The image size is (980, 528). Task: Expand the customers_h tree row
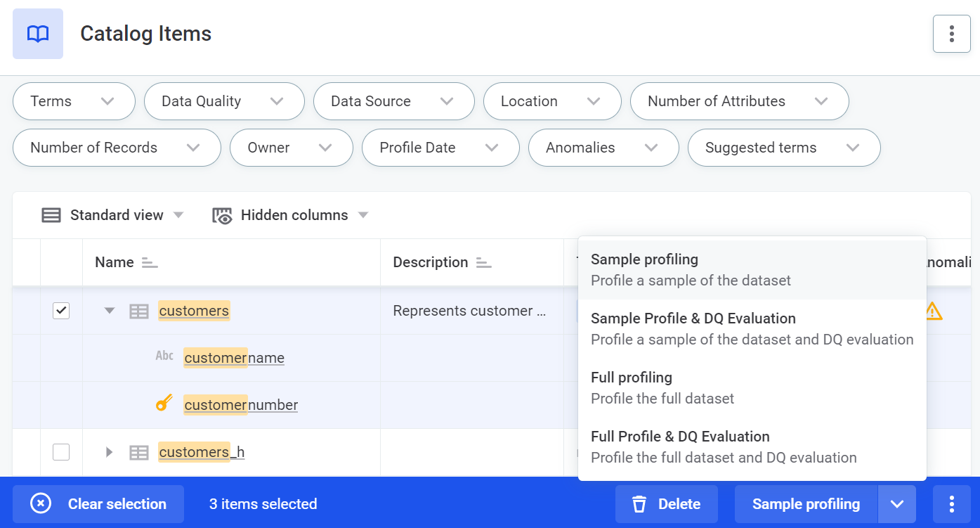click(110, 452)
